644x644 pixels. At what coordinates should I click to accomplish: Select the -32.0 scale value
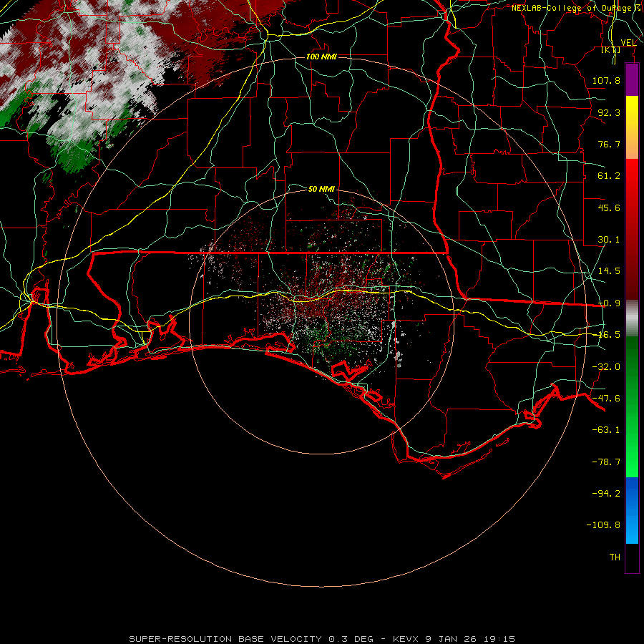[606, 367]
